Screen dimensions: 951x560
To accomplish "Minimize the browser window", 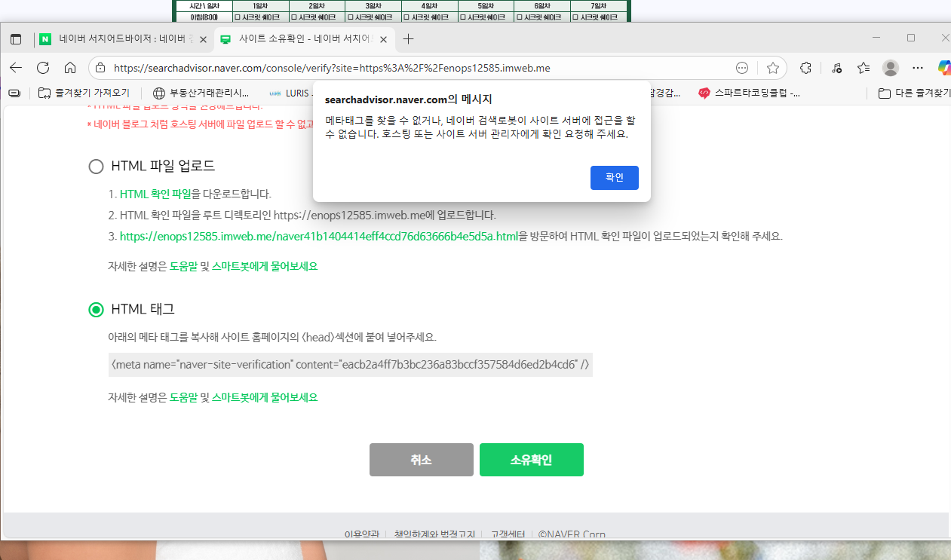I will pos(876,38).
